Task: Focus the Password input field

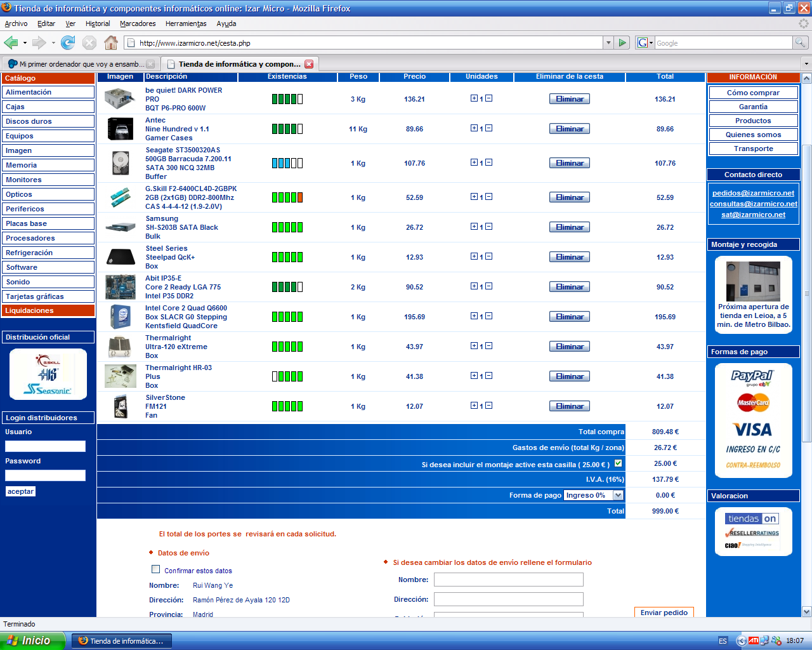Action: pyautogui.click(x=45, y=475)
